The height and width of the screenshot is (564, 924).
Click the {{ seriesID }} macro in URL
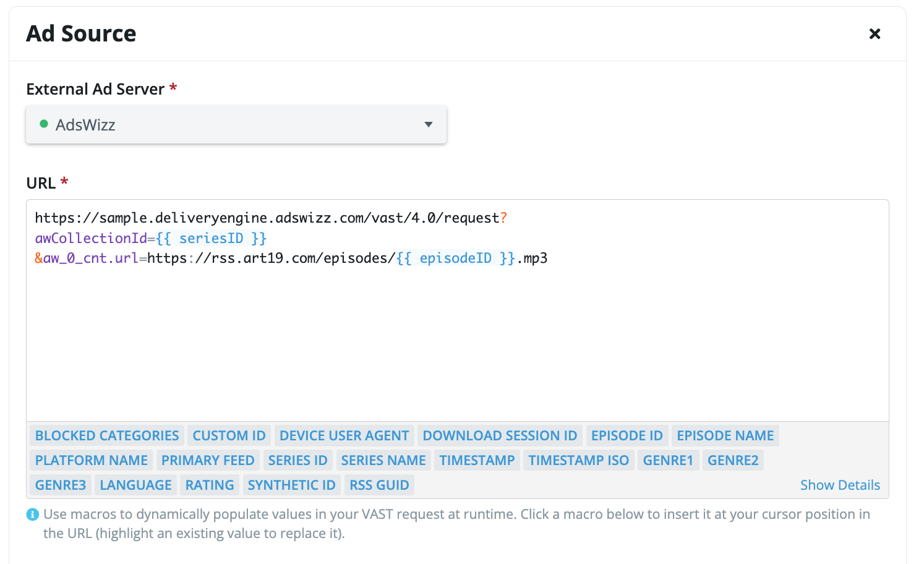pyautogui.click(x=212, y=238)
